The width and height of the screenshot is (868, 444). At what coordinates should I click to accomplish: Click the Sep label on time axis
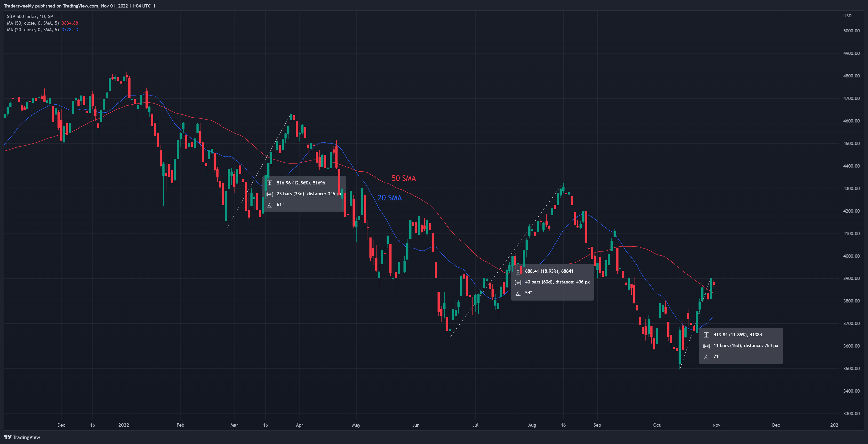pos(597,425)
